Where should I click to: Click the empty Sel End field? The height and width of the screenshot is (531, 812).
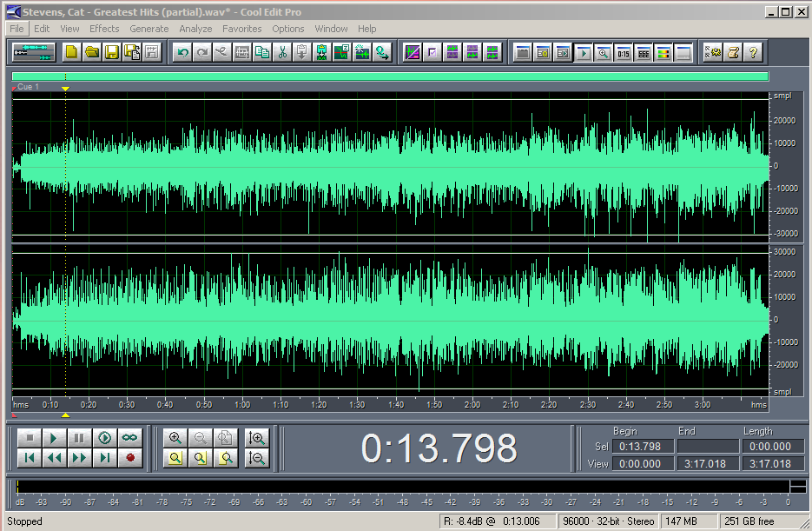[x=709, y=447]
